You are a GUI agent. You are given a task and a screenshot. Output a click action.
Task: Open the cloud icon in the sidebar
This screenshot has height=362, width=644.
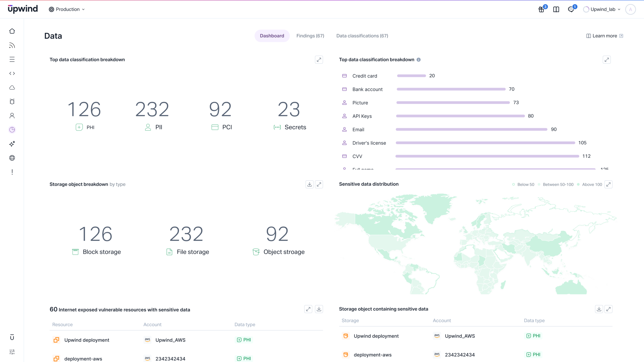[12, 87]
